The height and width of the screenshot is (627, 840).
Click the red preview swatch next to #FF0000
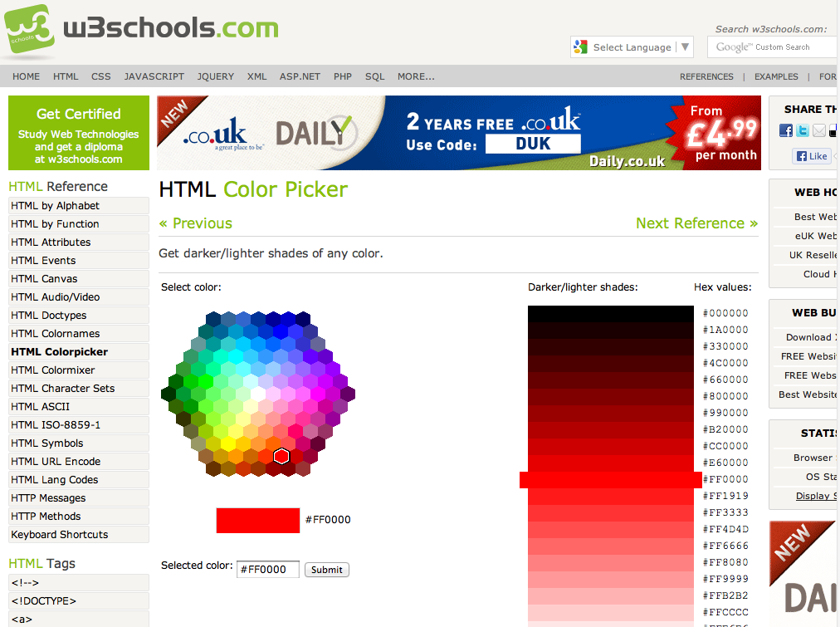(257, 520)
